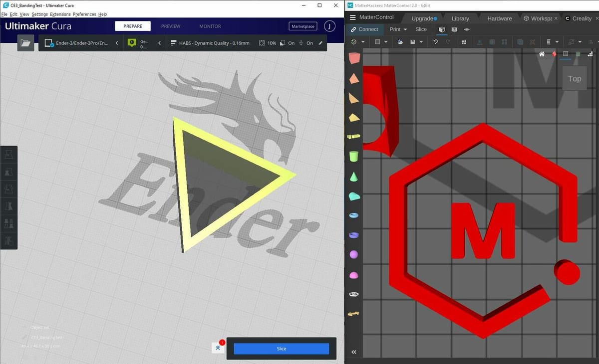Open the Hardware tab in MatterControl
The image size is (599, 364).
(x=500, y=18)
